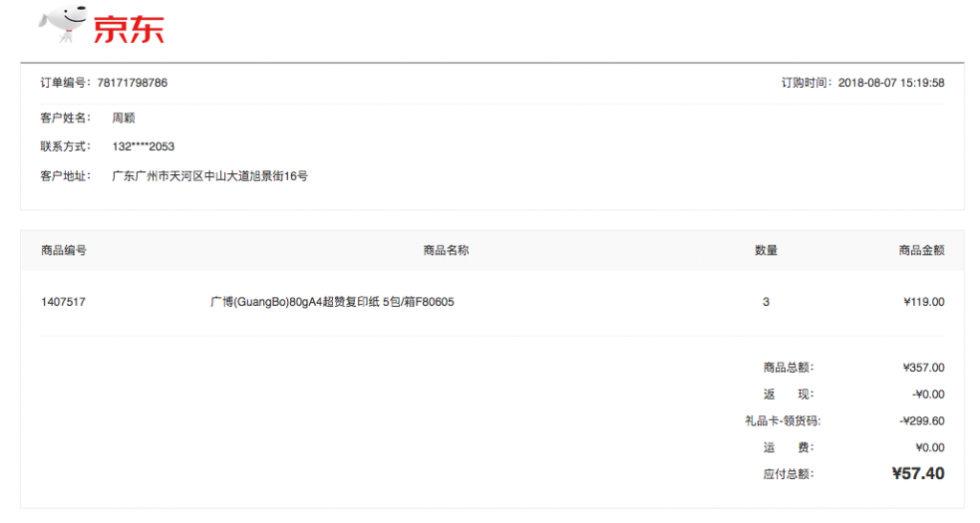Open the 广博(GuangBo) A4 copy paper product name

click(332, 302)
